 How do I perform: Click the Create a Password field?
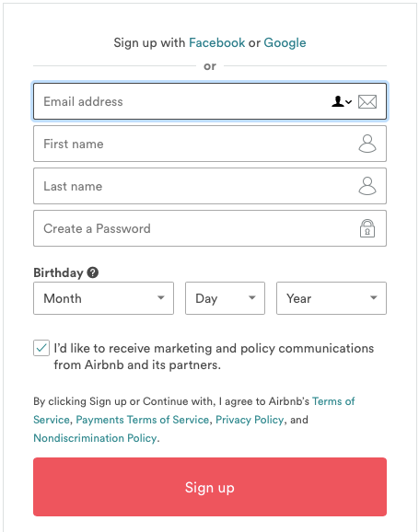click(210, 228)
